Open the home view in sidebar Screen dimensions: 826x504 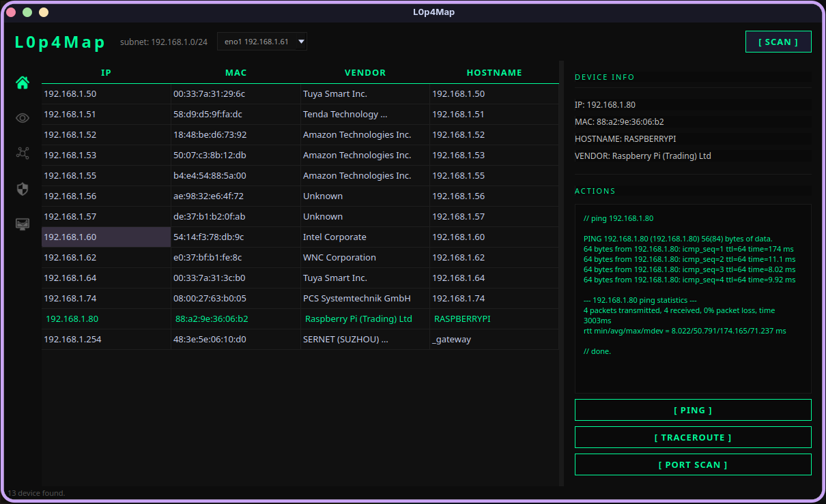pyautogui.click(x=23, y=83)
